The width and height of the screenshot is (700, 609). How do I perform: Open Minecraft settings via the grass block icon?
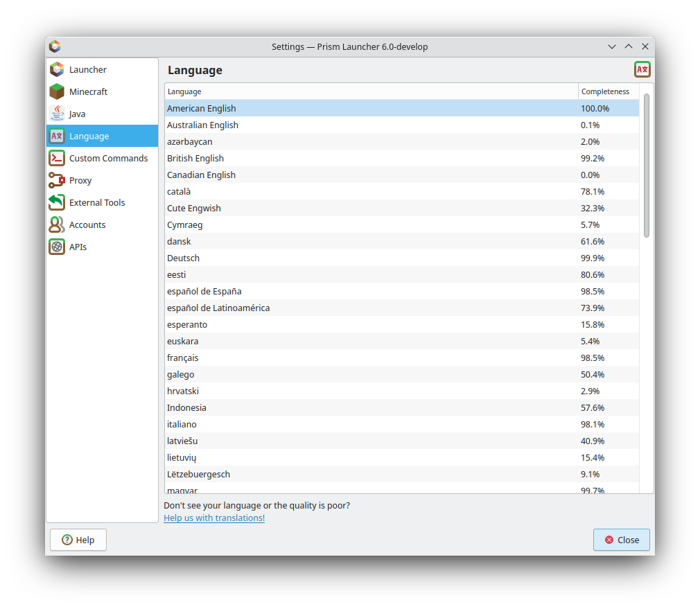point(56,91)
